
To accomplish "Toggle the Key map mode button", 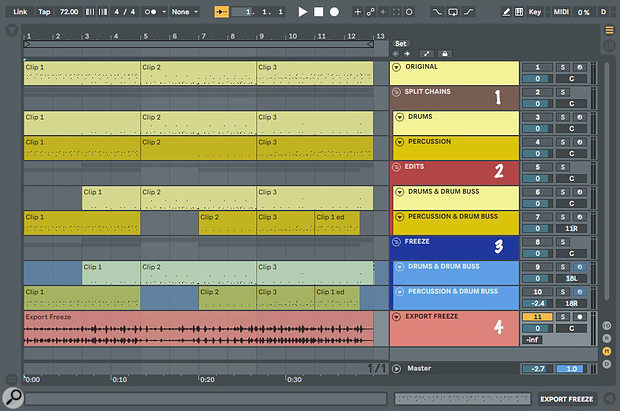I will coord(535,12).
